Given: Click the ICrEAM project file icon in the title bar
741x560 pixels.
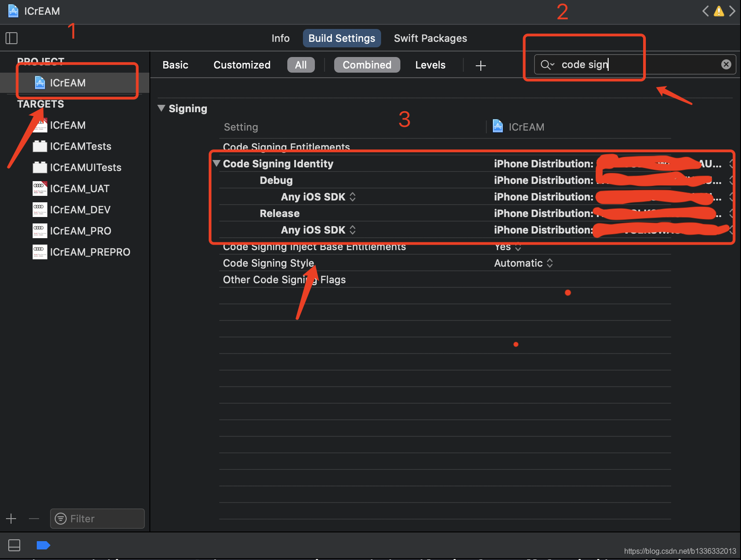Looking at the screenshot, I should point(13,11).
